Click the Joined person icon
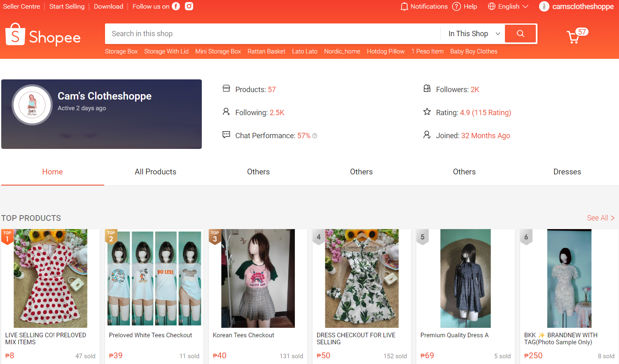 [x=427, y=134]
